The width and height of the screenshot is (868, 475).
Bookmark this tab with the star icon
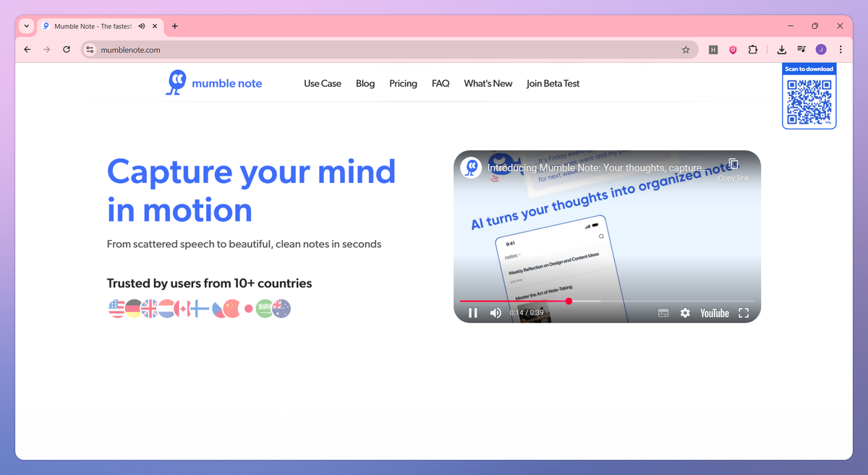pos(686,50)
